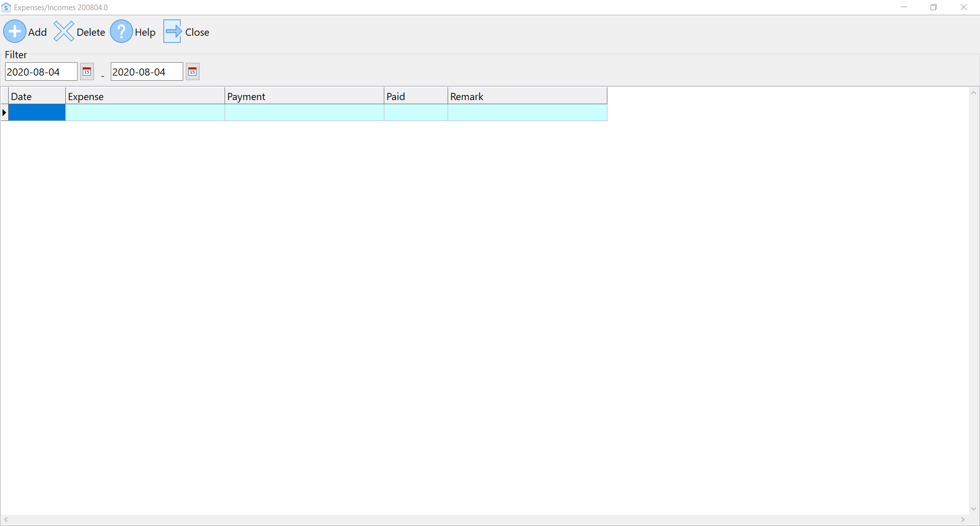The width and height of the screenshot is (980, 526).
Task: Sort by the Date column header
Action: pyautogui.click(x=37, y=96)
